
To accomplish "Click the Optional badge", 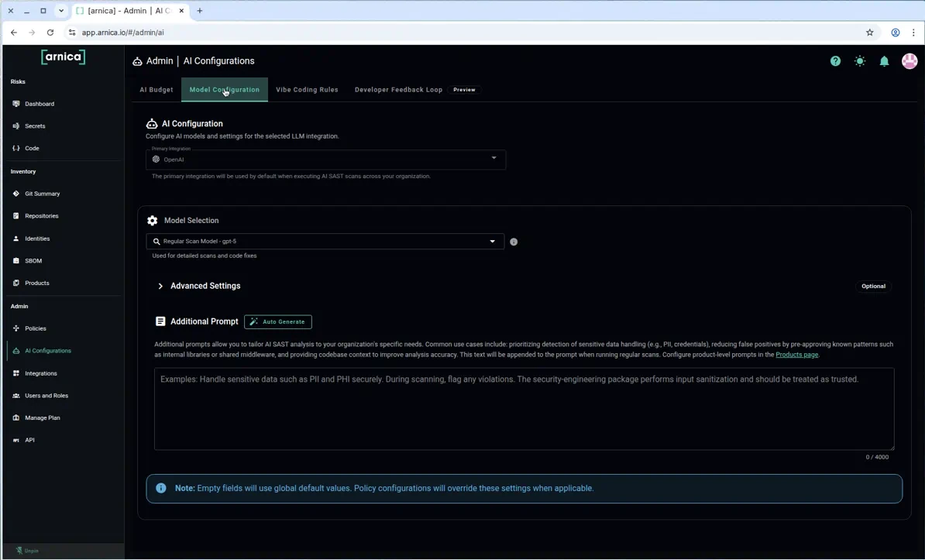I will (873, 286).
